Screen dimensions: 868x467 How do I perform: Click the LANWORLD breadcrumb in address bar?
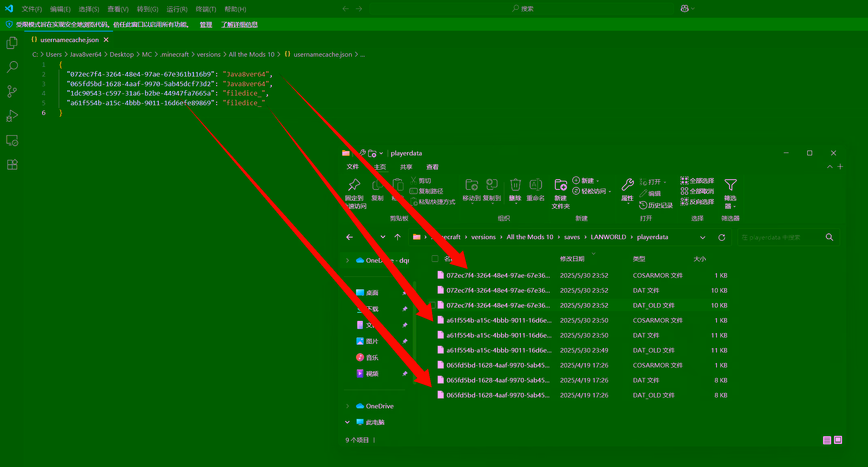pos(608,237)
